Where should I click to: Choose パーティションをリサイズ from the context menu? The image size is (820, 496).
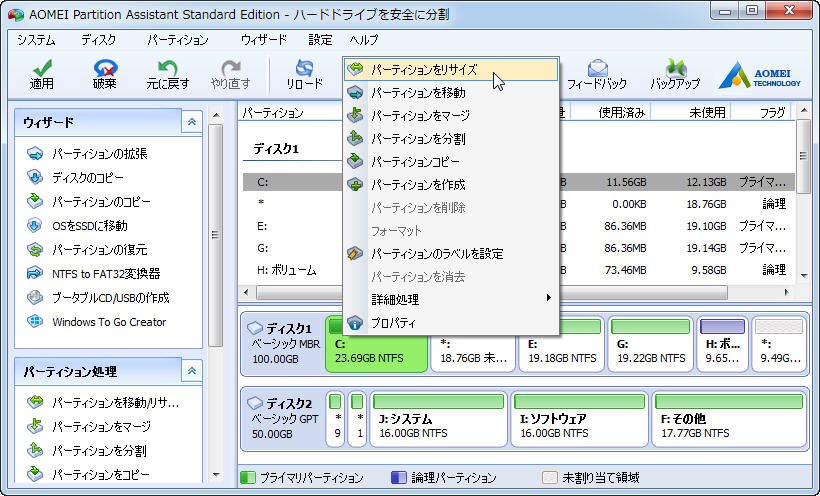[451, 70]
